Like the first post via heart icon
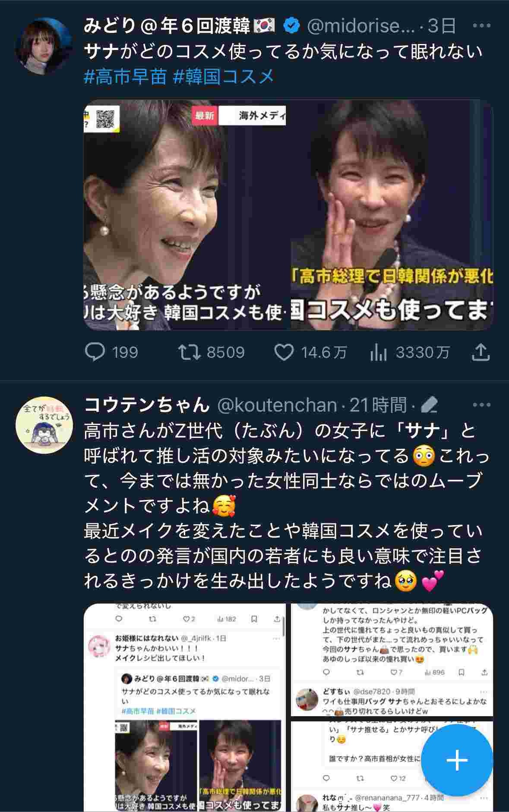 [284, 352]
